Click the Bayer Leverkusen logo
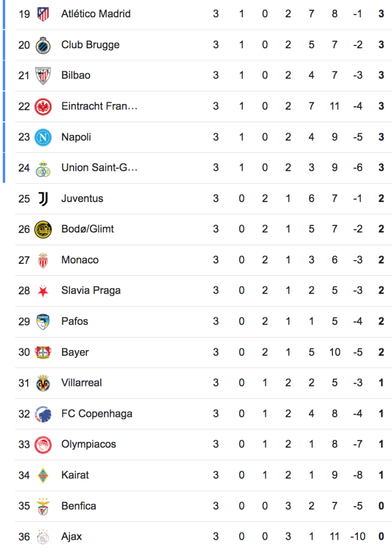Image resolution: width=392 pixels, height=555 pixels. coord(43,352)
